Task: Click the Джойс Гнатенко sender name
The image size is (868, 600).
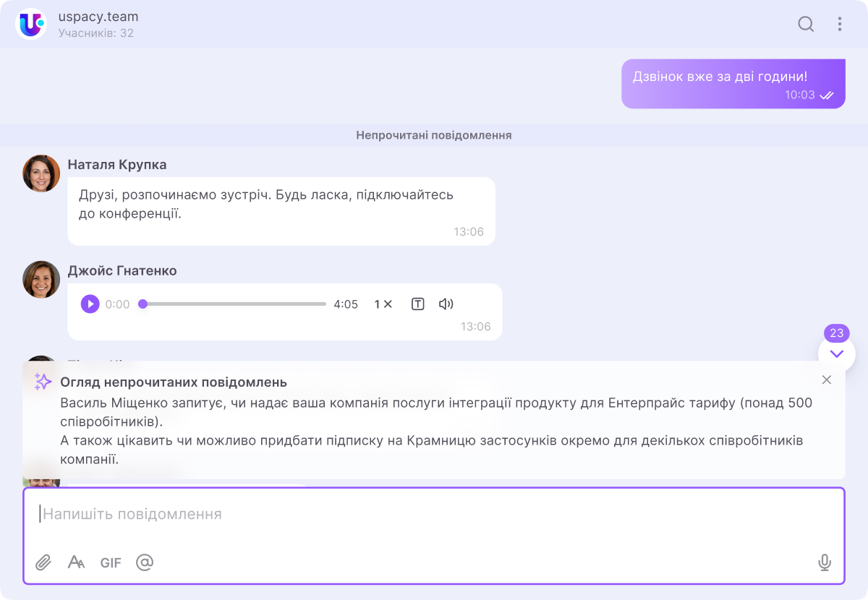Action: (x=122, y=271)
